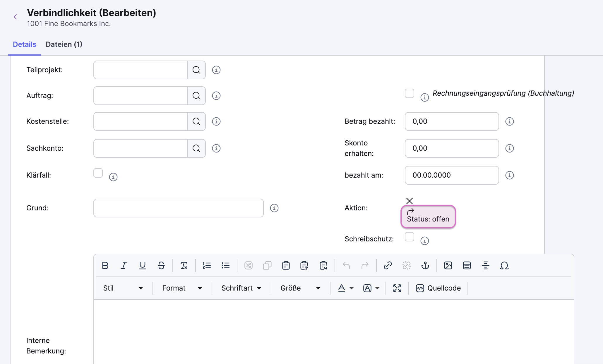Enable the Schreibschutz checkbox

(x=410, y=237)
